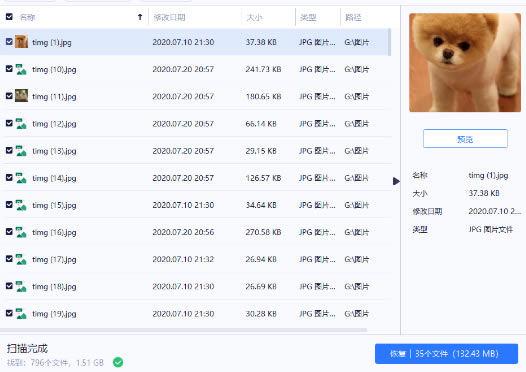The image size is (526, 372).
Task: Select image icon of timg (10).jpg
Action: 21,69
